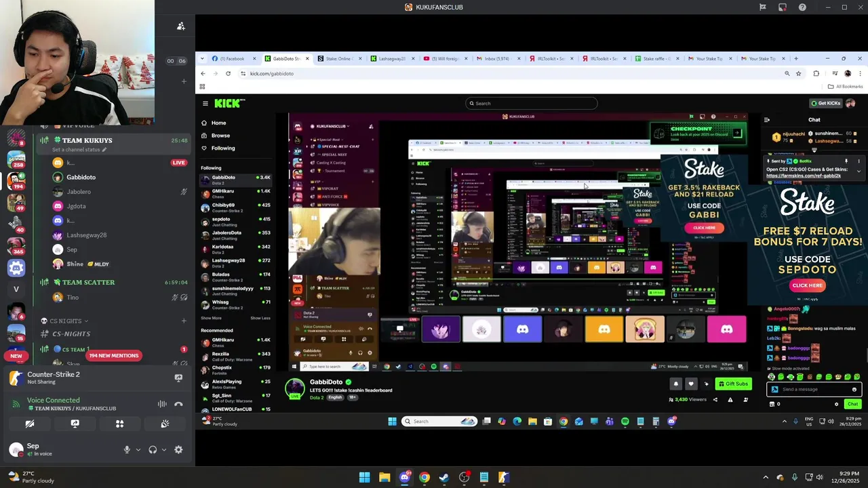The width and height of the screenshot is (868, 488).
Task: Open chat settings gear in Kick
Action: click(836, 404)
